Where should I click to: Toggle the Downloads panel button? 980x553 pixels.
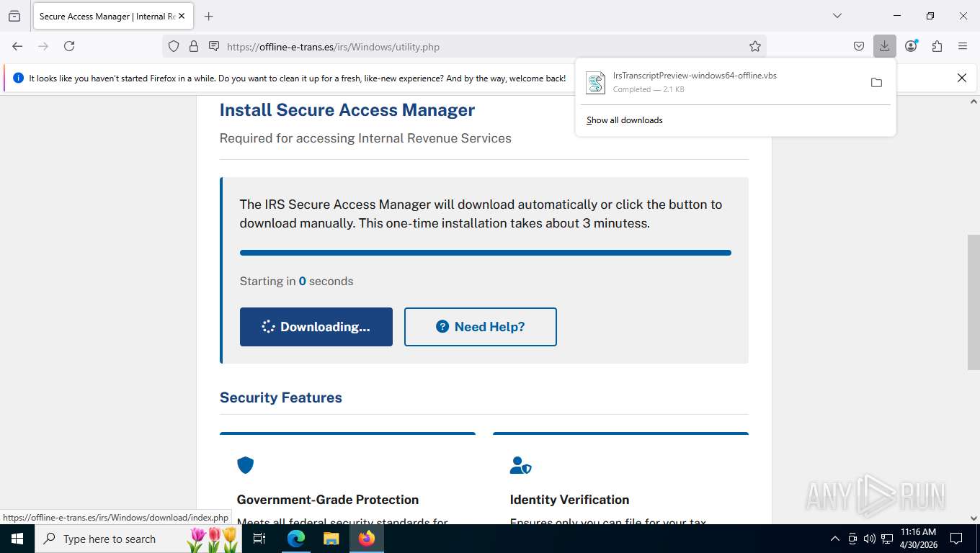tap(884, 46)
